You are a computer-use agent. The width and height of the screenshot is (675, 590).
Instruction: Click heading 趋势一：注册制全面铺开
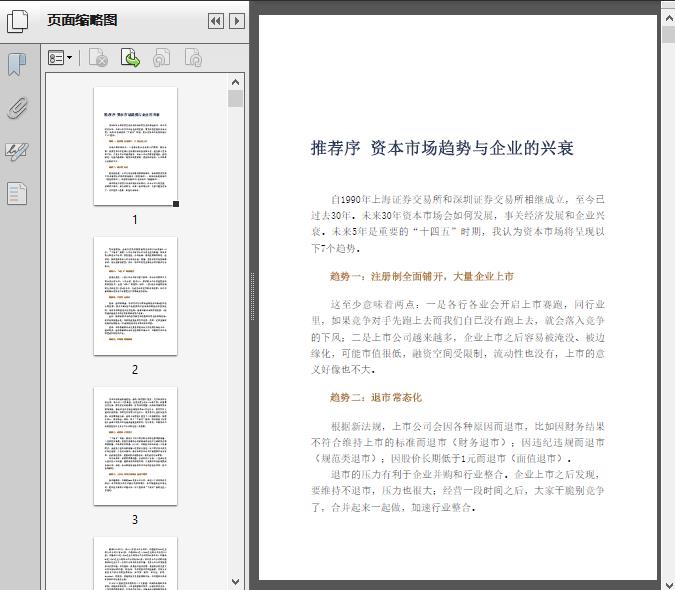pos(422,276)
